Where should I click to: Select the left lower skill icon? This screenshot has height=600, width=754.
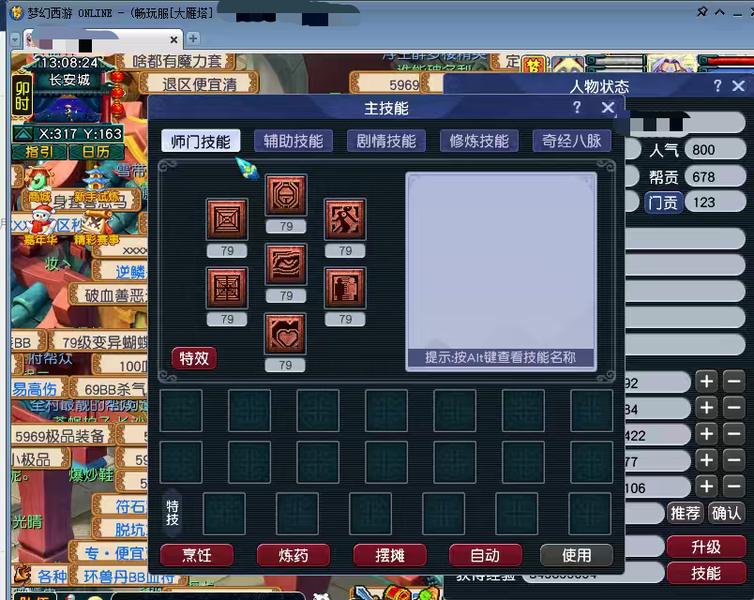pyautogui.click(x=227, y=288)
